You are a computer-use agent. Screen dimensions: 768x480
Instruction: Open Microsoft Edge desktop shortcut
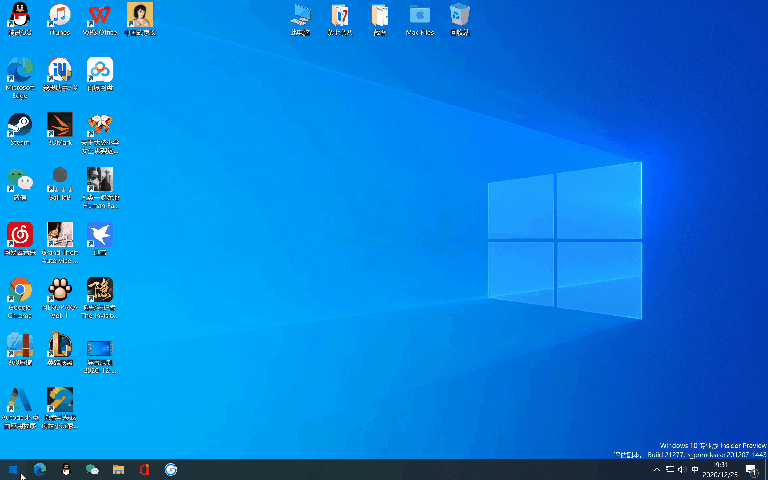(20, 71)
